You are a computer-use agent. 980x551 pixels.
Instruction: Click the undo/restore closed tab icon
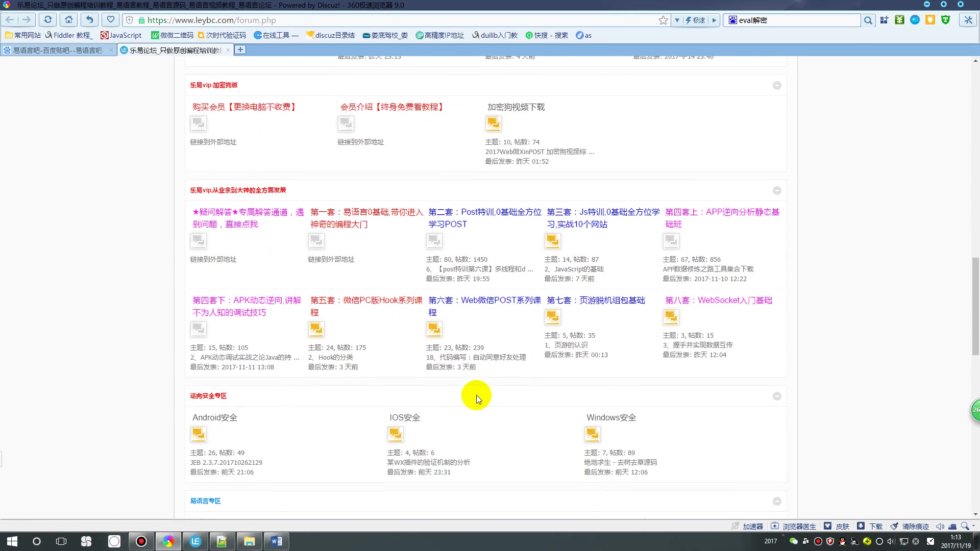point(89,20)
